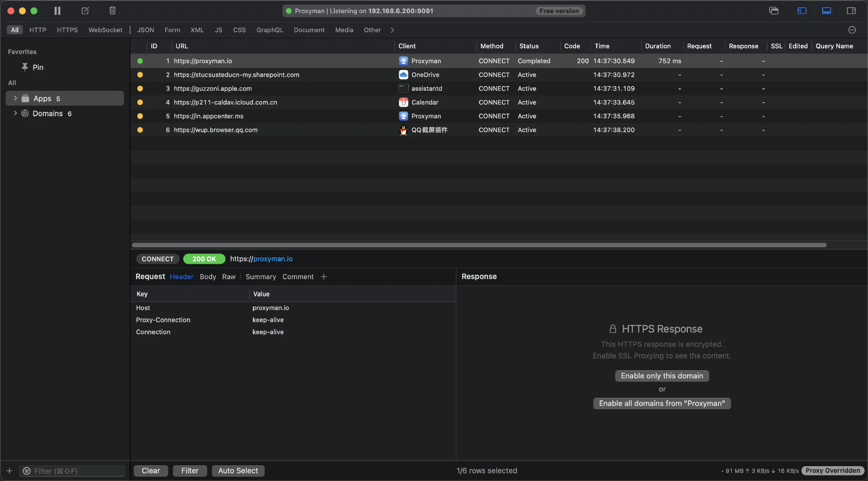Expand the Domains tree group
Viewport: 868px width, 481px height.
tap(15, 113)
